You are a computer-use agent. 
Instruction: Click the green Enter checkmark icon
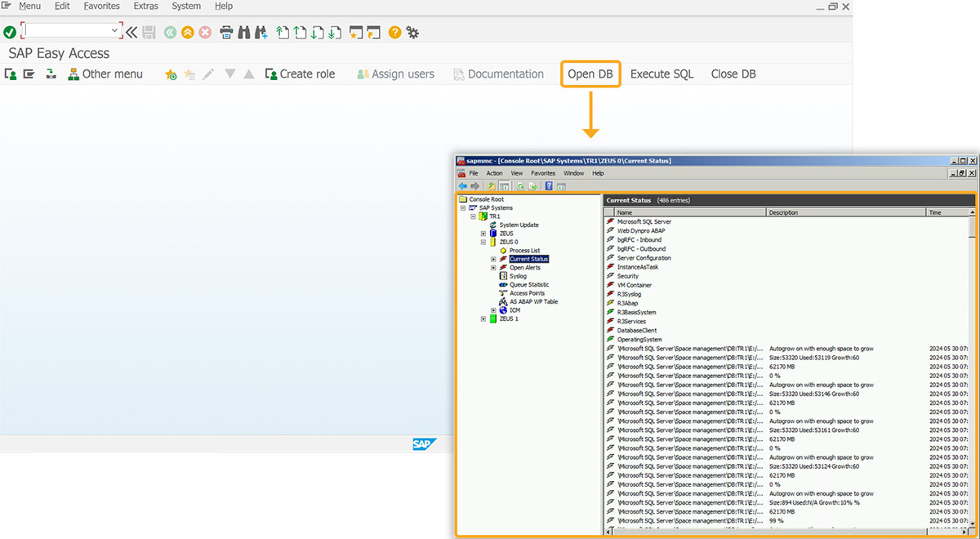(x=9, y=32)
